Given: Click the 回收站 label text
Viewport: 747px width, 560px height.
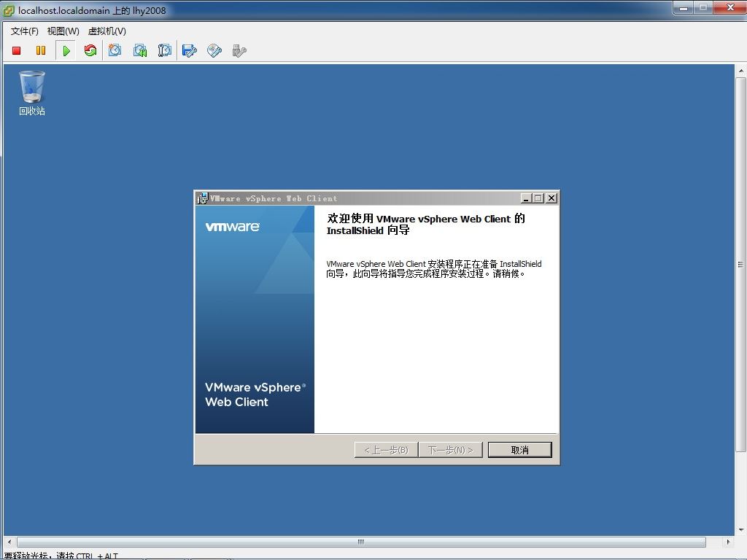Looking at the screenshot, I should point(32,111).
